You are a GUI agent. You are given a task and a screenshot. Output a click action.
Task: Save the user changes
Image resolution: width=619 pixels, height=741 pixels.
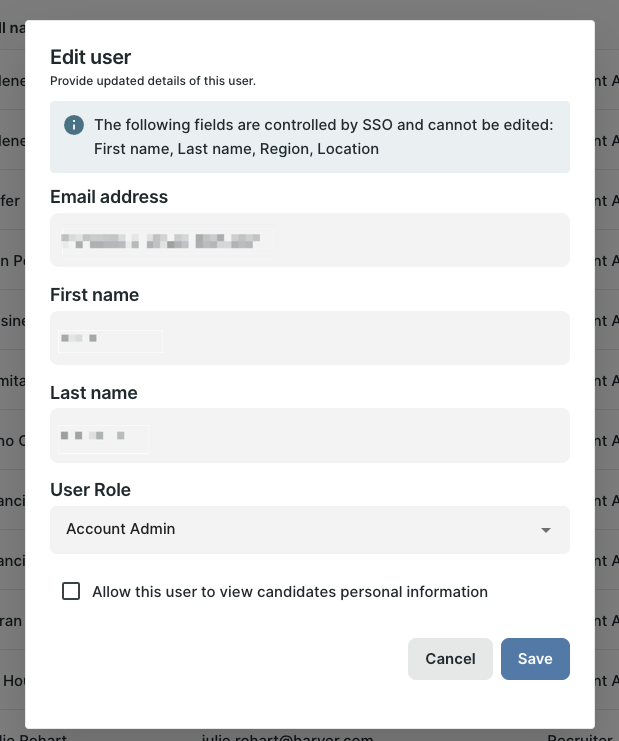click(535, 659)
